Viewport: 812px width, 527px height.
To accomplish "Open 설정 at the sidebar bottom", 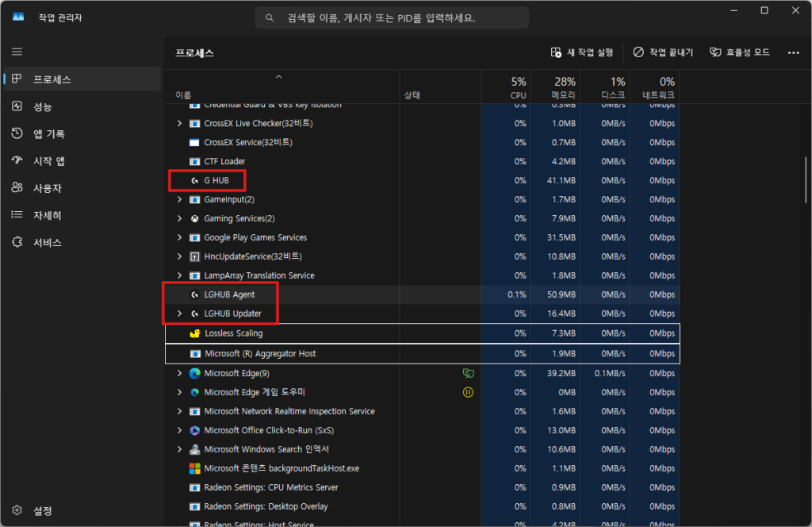I will pos(82,510).
